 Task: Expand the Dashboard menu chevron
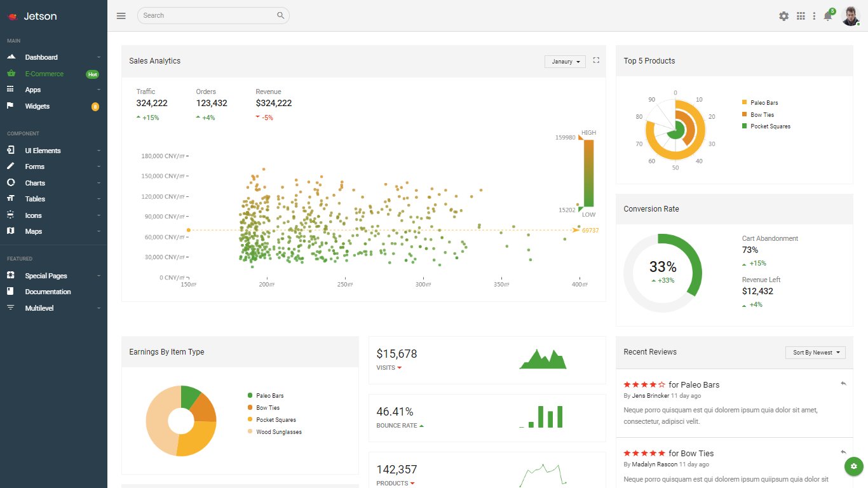point(98,57)
